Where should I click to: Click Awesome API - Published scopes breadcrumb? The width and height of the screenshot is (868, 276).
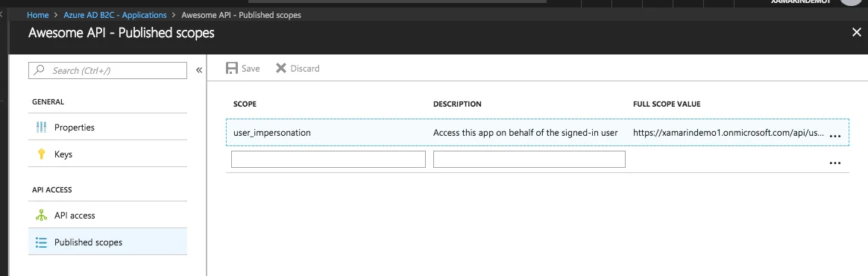(241, 15)
